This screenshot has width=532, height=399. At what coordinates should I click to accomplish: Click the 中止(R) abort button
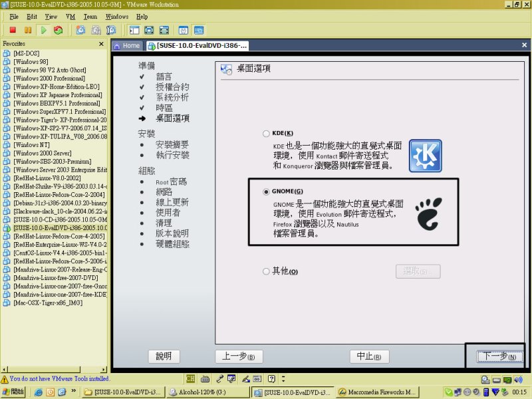click(370, 356)
